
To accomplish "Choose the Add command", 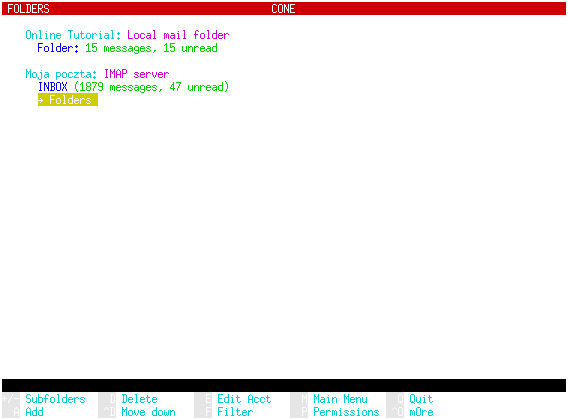I will [x=34, y=412].
